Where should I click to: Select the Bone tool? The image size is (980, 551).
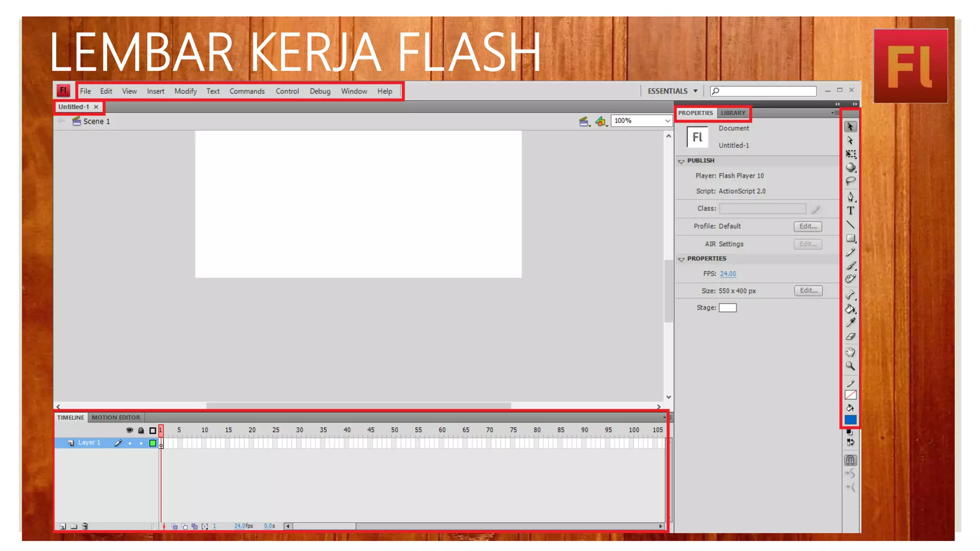point(850,295)
